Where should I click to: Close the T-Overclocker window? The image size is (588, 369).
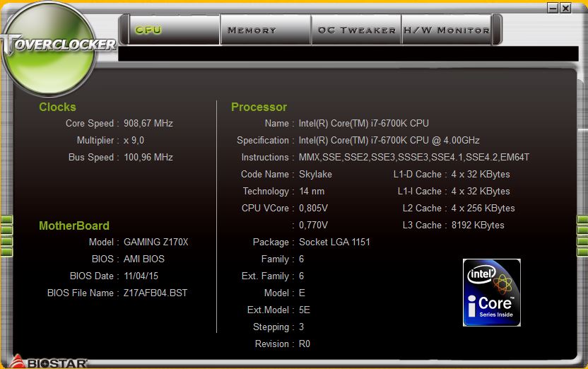point(565,8)
